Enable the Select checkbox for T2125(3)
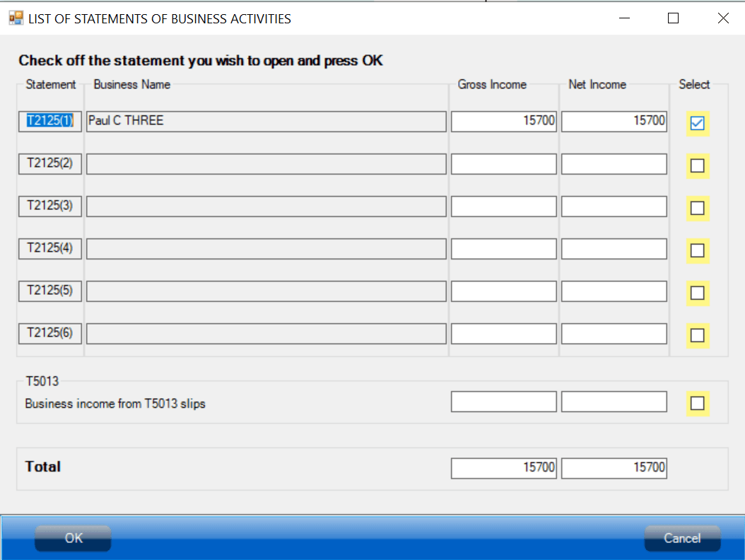The image size is (745, 560). pyautogui.click(x=697, y=207)
